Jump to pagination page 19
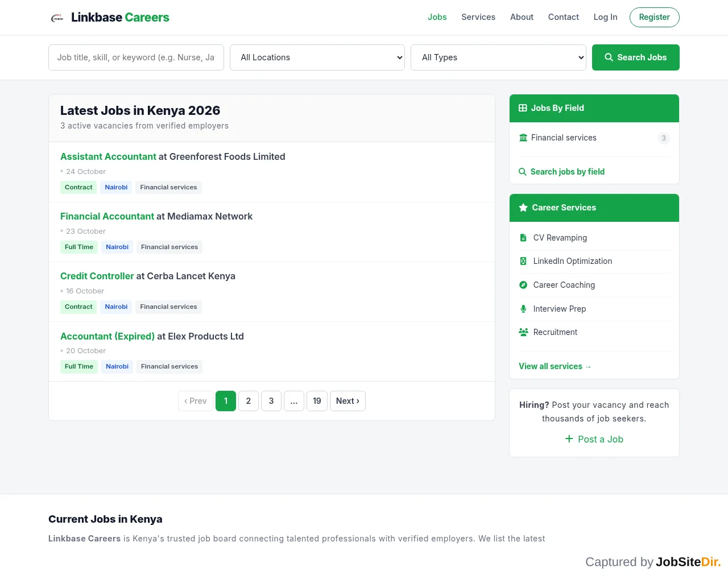 317,401
